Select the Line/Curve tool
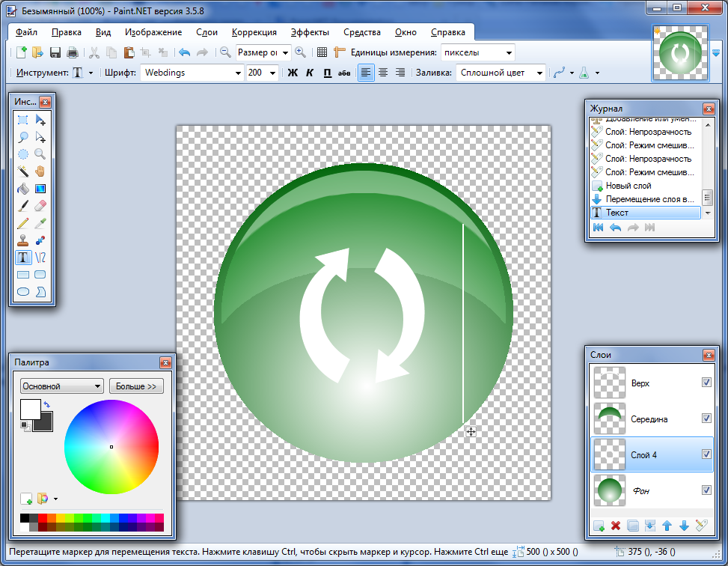Screen dimensions: 728x566 pyautogui.click(x=40, y=258)
